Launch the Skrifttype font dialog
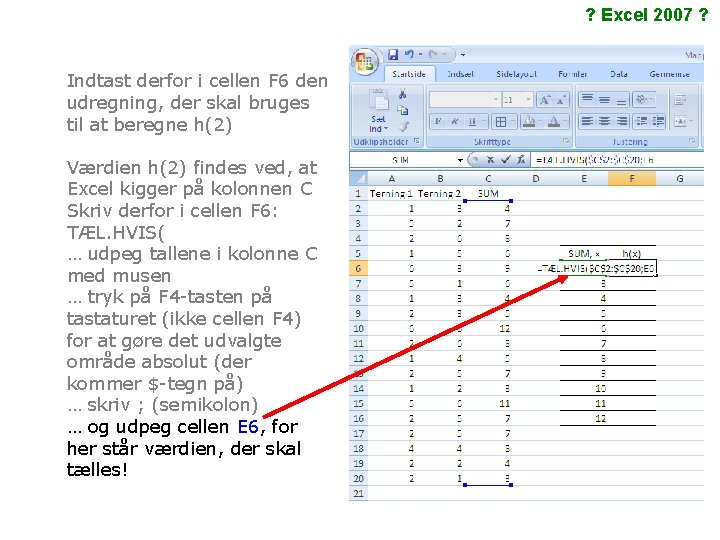The height and width of the screenshot is (540, 720). 566,141
